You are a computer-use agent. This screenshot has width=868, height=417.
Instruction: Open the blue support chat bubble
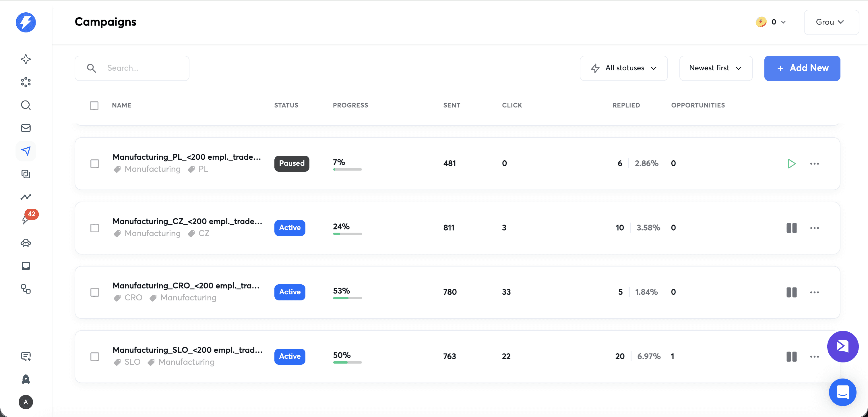click(843, 392)
